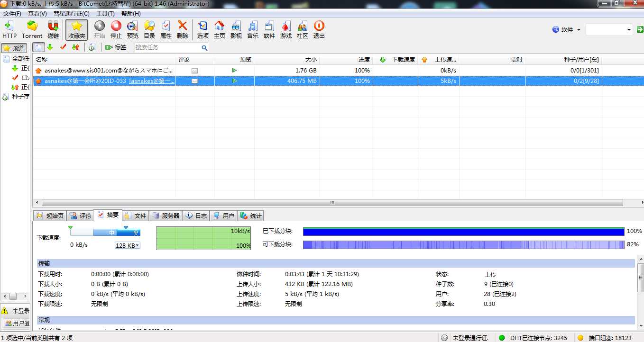The image size is (644, 342).
Task: Switch to the 统计 tab
Action: [251, 216]
